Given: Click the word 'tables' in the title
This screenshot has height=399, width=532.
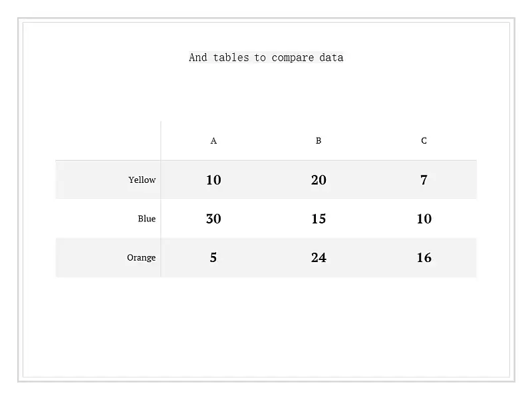Looking at the screenshot, I should coord(231,58).
